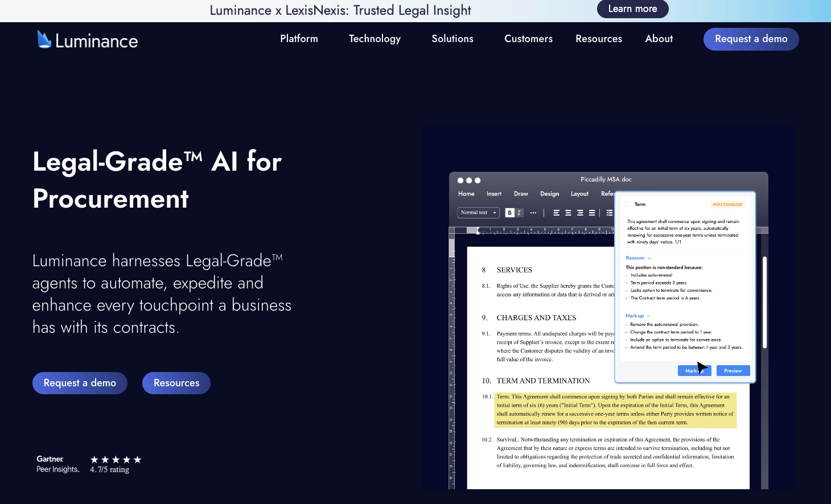Tick the Term checkbox

point(628,204)
